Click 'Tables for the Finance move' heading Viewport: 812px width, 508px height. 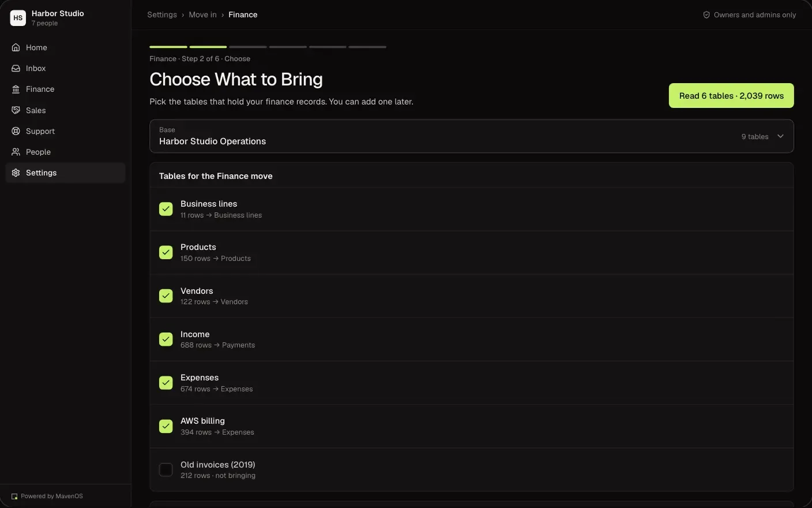[216, 176]
